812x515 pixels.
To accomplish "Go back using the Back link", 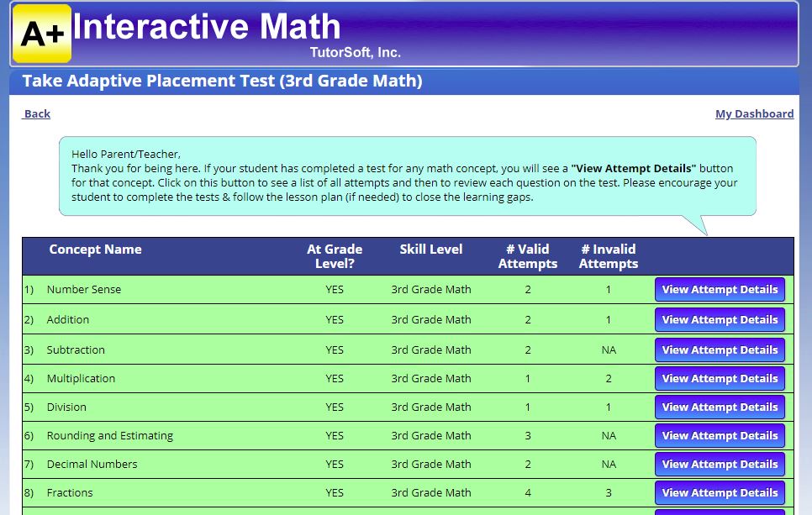I will pyautogui.click(x=36, y=113).
